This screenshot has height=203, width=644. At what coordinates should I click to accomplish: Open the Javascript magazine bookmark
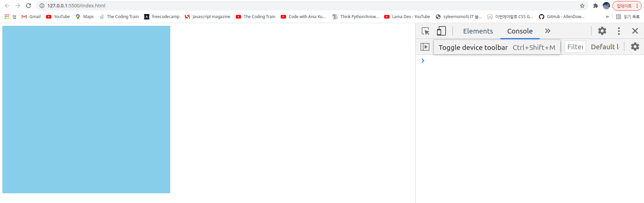tap(208, 16)
